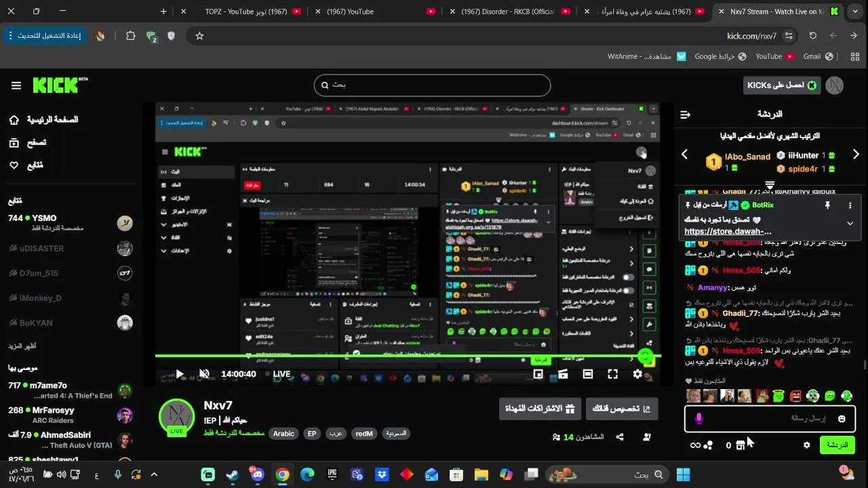This screenshot has width=868, height=488.
Task: Expand the leaderboard drag handle
Action: (770, 185)
